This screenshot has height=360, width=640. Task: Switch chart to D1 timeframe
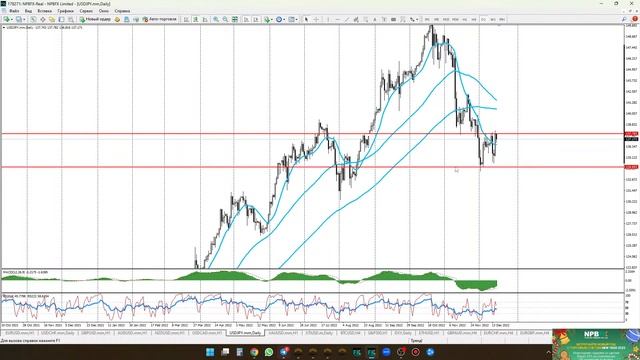(483, 19)
